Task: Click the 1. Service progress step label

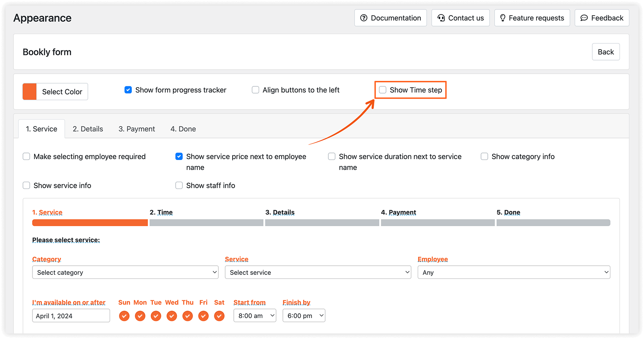Action: pos(47,212)
